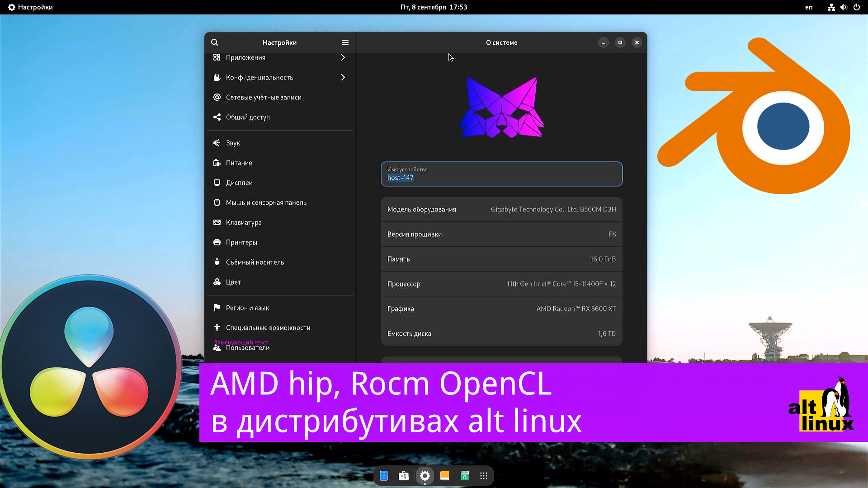Open Сетевые учётные записи settings
Viewport: 868px width, 488px height.
263,97
